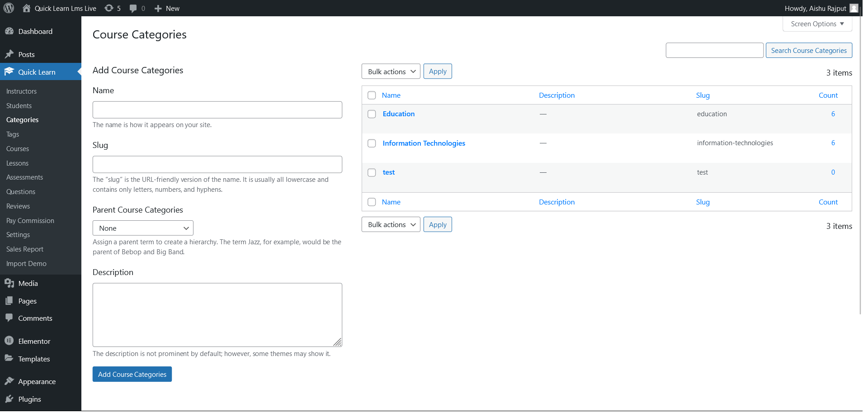Viewport: 868px width, 413px height.
Task: Focus the search course categories text box
Action: coord(715,51)
